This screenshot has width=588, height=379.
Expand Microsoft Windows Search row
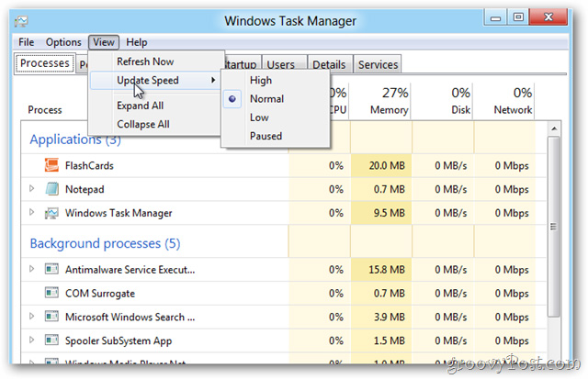tap(32, 316)
